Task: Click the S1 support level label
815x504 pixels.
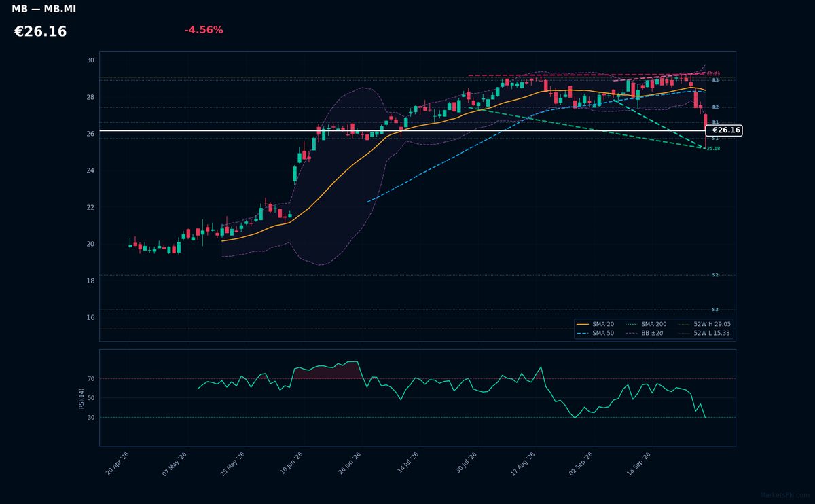Action: click(x=715, y=138)
